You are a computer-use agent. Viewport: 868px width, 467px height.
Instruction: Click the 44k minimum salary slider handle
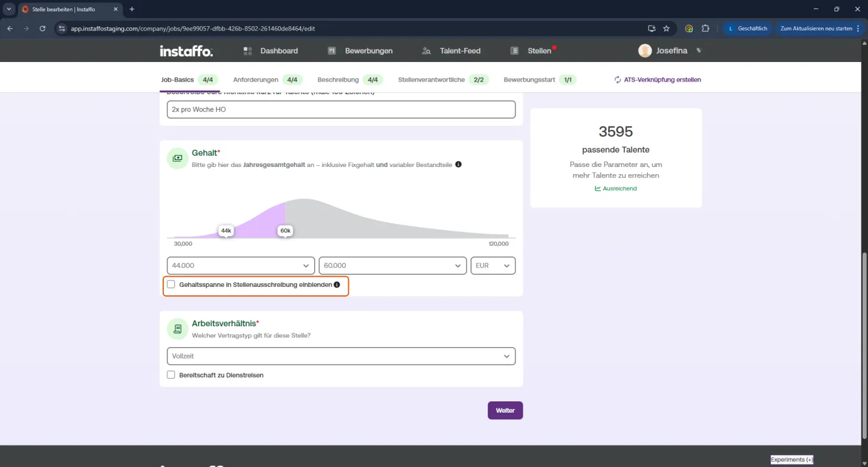tap(226, 231)
